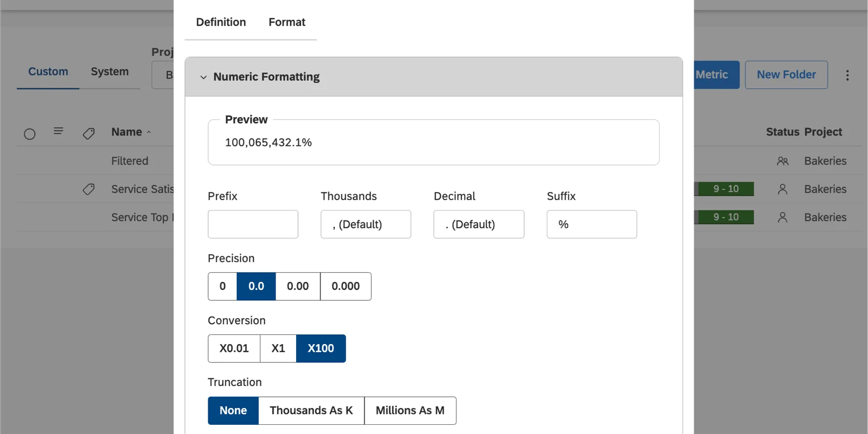
Task: Click the lines icon in table header
Action: (x=59, y=131)
